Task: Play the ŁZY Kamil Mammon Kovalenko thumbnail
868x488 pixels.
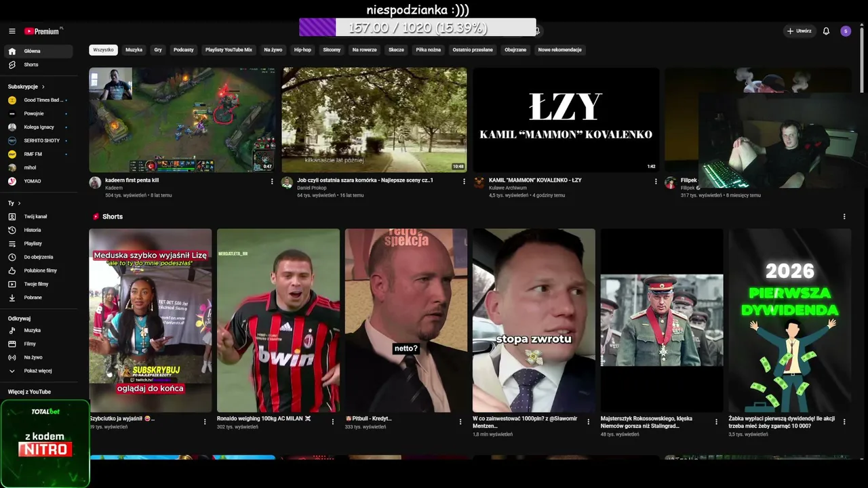Action: click(566, 120)
